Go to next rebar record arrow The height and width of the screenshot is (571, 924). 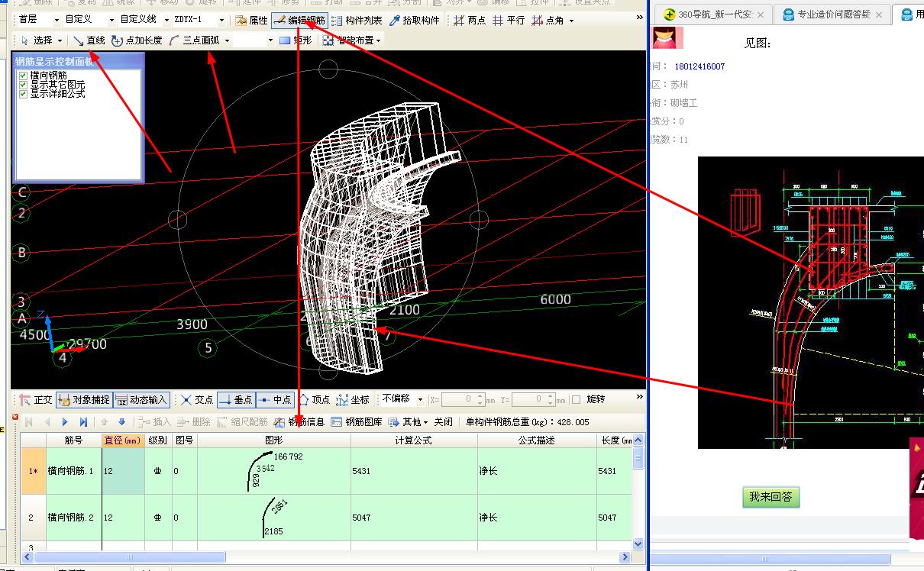click(65, 421)
